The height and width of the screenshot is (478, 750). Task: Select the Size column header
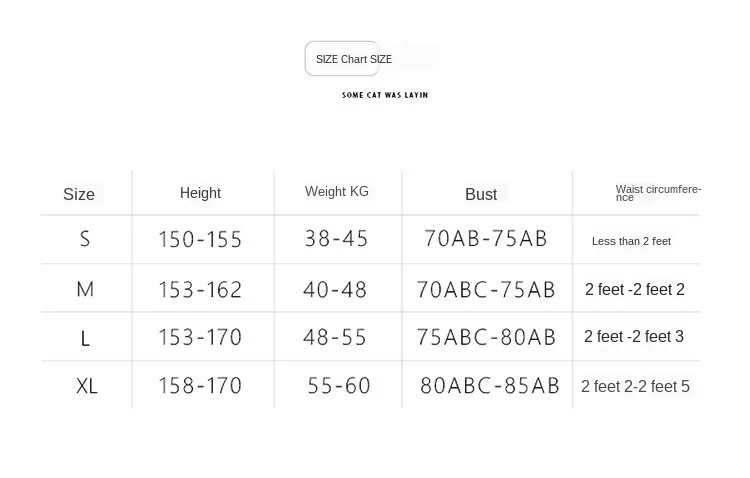click(x=79, y=194)
